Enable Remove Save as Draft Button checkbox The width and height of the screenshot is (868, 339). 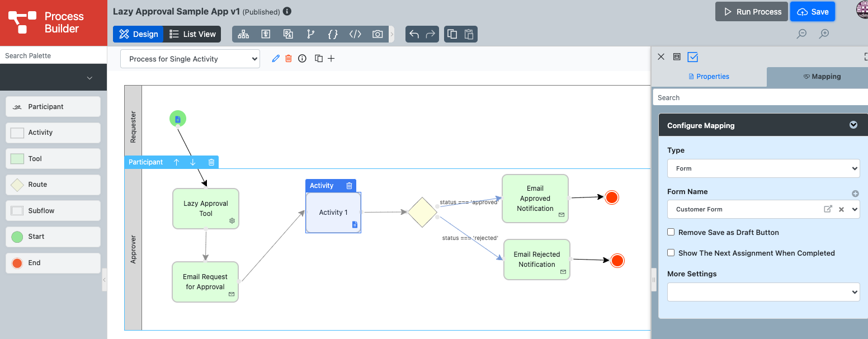tap(671, 232)
